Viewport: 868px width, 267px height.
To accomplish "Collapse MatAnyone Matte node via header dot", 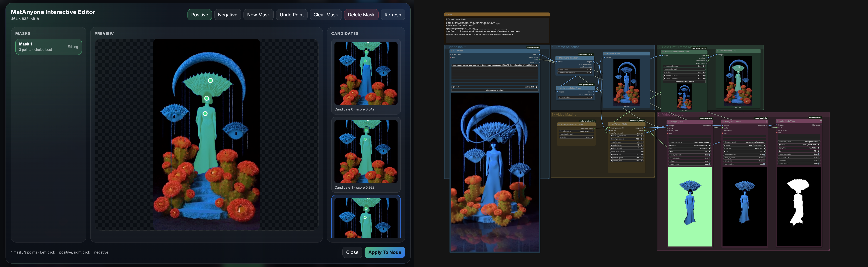I will [x=610, y=124].
